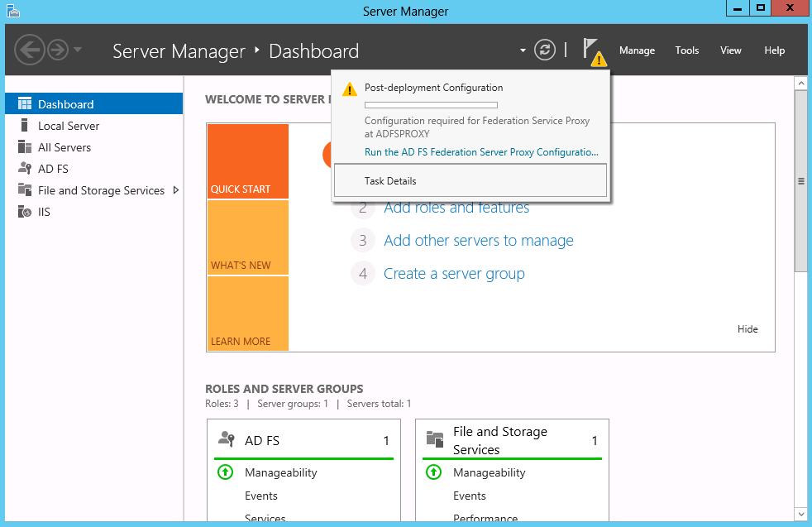
Task: Click the Notifications flag with warning badge
Action: pos(594,51)
